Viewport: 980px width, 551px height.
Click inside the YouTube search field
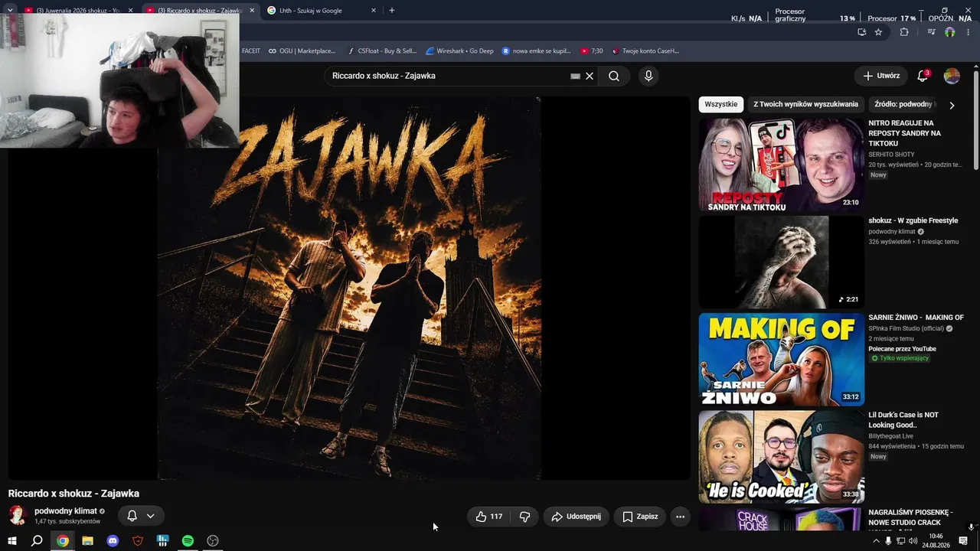click(448, 76)
